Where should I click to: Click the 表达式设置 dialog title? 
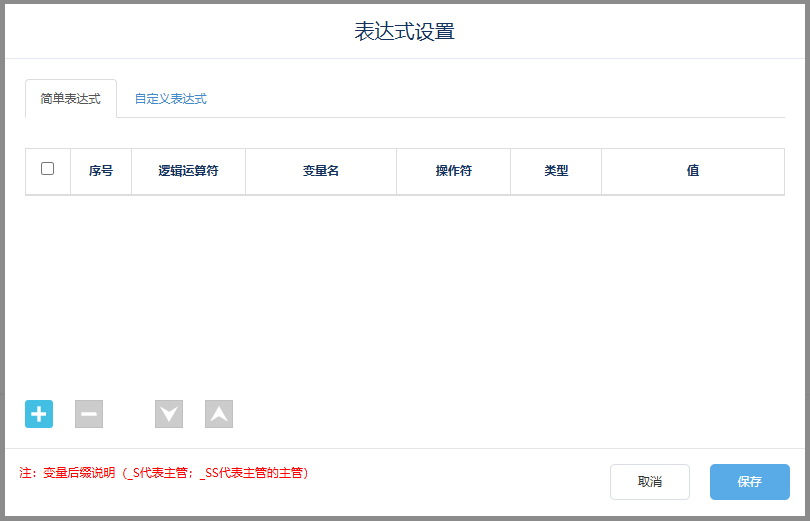point(405,31)
